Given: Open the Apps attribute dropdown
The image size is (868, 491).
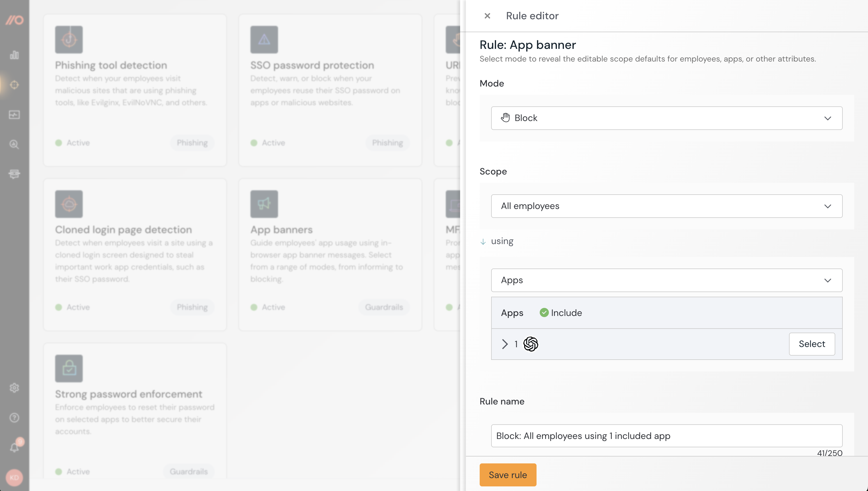Looking at the screenshot, I should pyautogui.click(x=666, y=280).
